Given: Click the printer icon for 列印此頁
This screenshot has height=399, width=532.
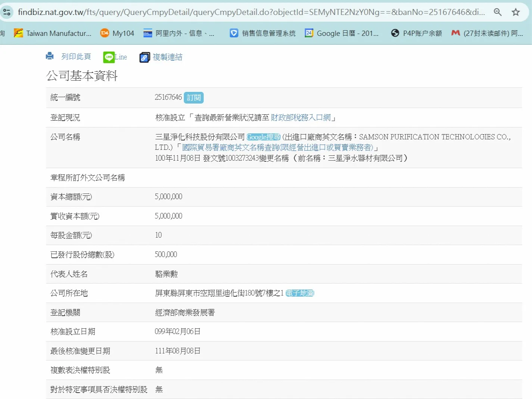Looking at the screenshot, I should point(50,56).
